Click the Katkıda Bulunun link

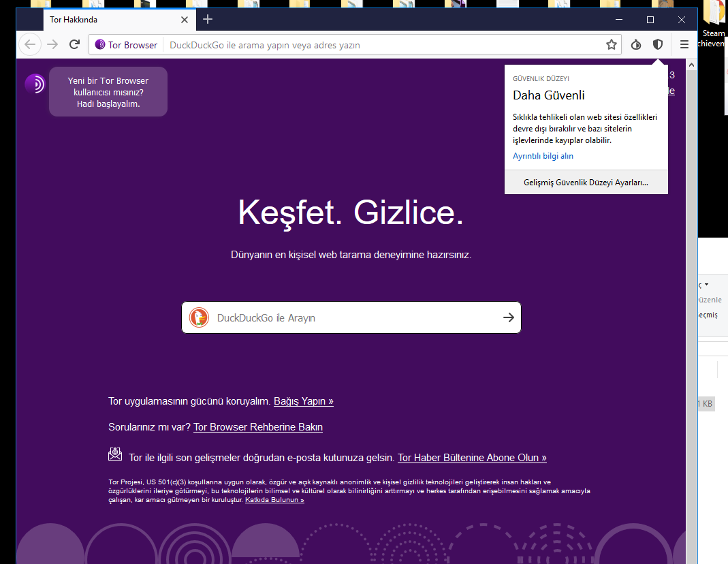(x=274, y=500)
